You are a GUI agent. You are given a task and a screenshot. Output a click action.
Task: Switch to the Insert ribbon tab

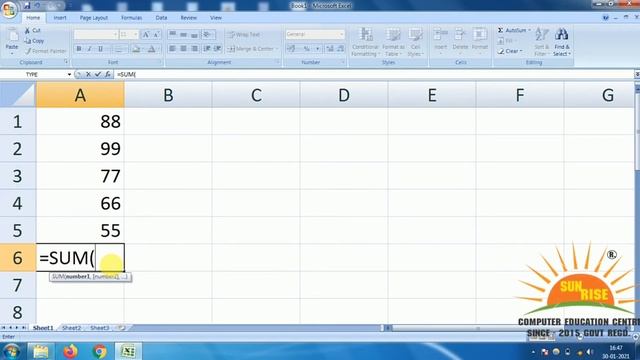[x=60, y=18]
